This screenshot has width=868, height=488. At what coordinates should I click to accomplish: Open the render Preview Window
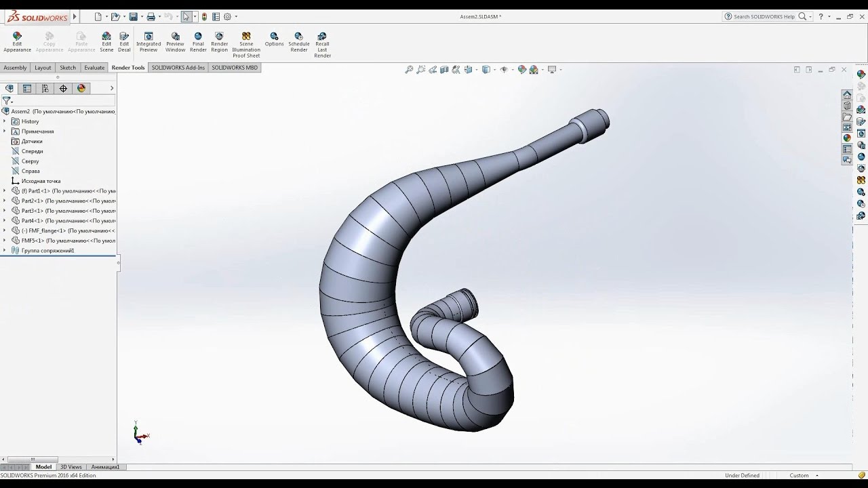click(175, 41)
